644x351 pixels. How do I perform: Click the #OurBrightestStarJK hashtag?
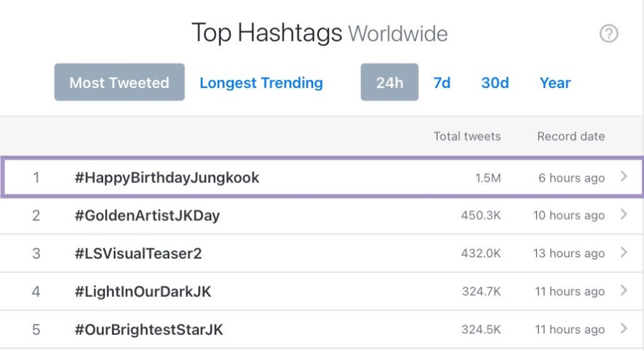click(x=148, y=329)
